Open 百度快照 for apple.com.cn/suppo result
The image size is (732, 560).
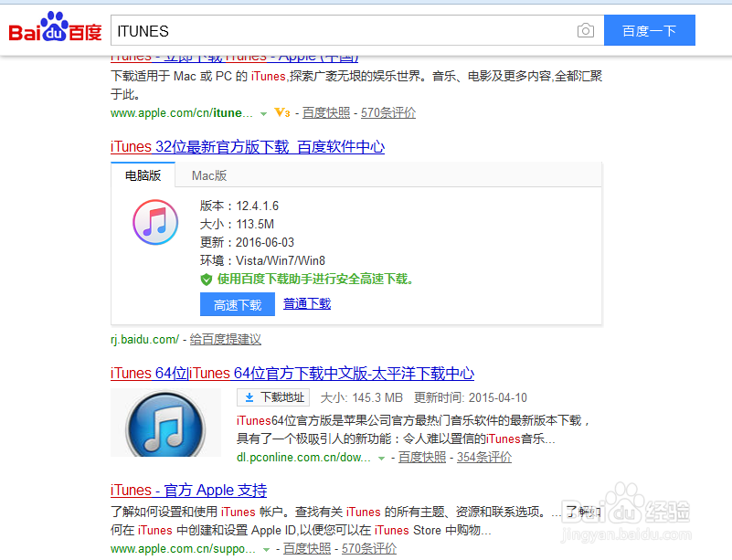point(307,549)
